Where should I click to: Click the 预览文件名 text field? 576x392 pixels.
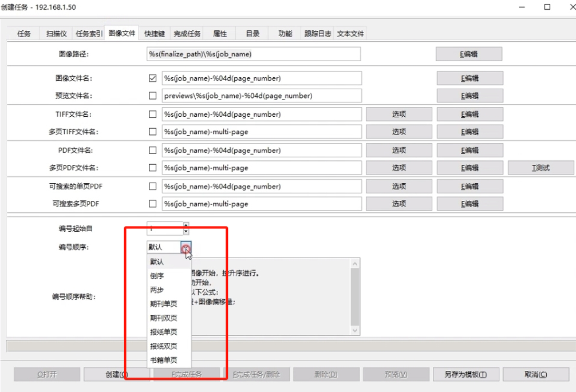262,96
